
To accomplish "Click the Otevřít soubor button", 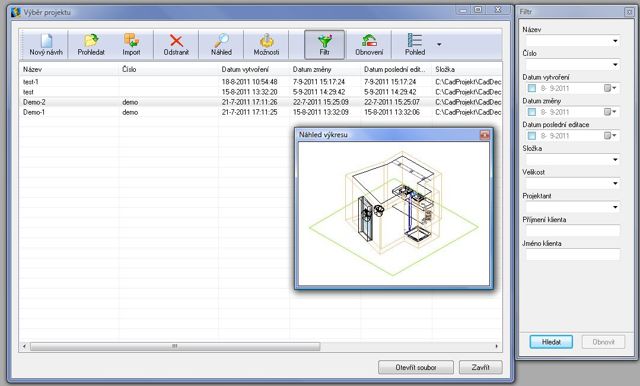I will (x=416, y=367).
